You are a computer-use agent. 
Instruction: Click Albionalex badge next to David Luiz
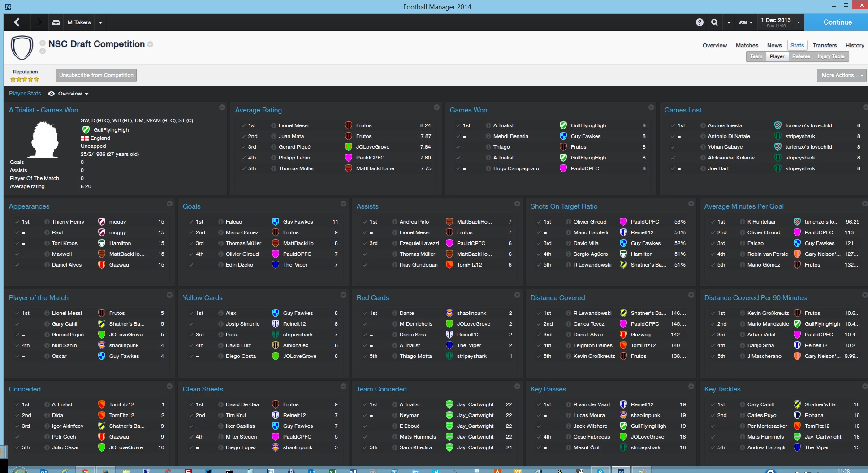[x=275, y=345]
